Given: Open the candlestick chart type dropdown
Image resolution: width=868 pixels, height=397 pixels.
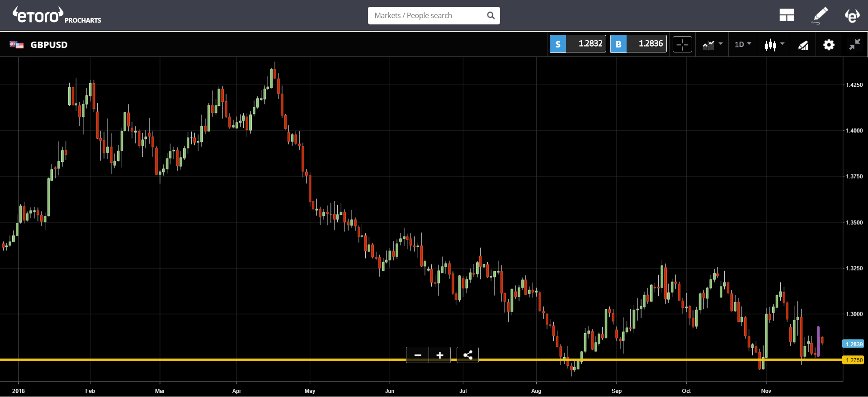Looking at the screenshot, I should [x=774, y=44].
